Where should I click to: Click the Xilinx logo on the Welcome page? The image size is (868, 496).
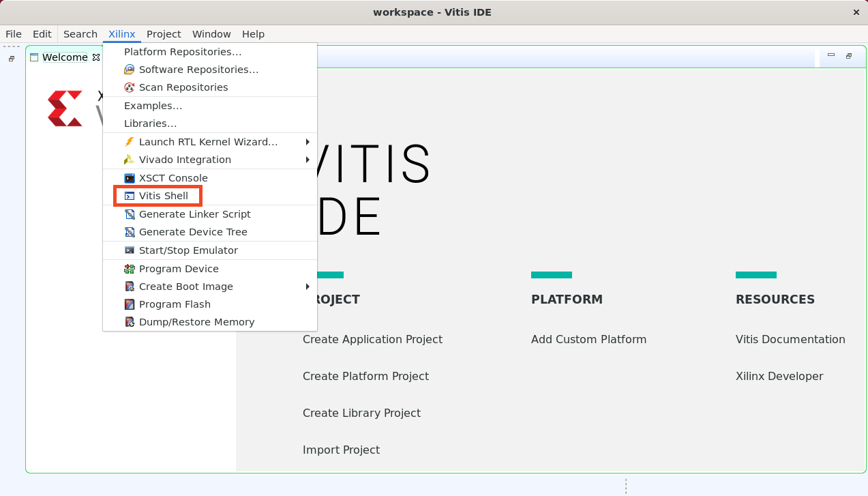[65, 106]
